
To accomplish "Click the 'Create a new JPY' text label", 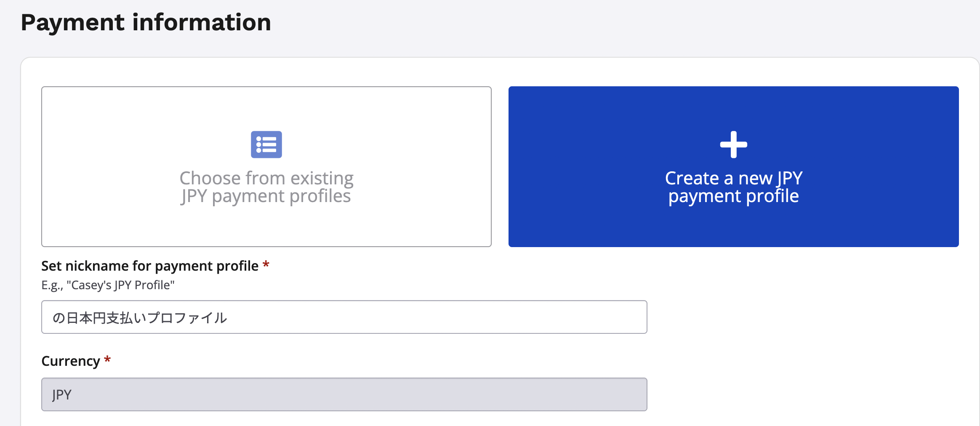I will pyautogui.click(x=733, y=178).
